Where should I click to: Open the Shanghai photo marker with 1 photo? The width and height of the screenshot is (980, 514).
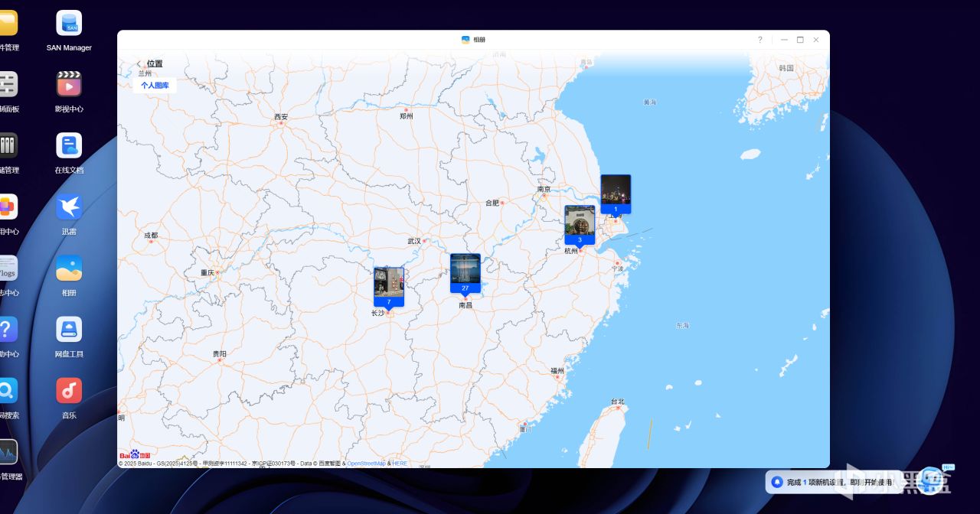[616, 194]
